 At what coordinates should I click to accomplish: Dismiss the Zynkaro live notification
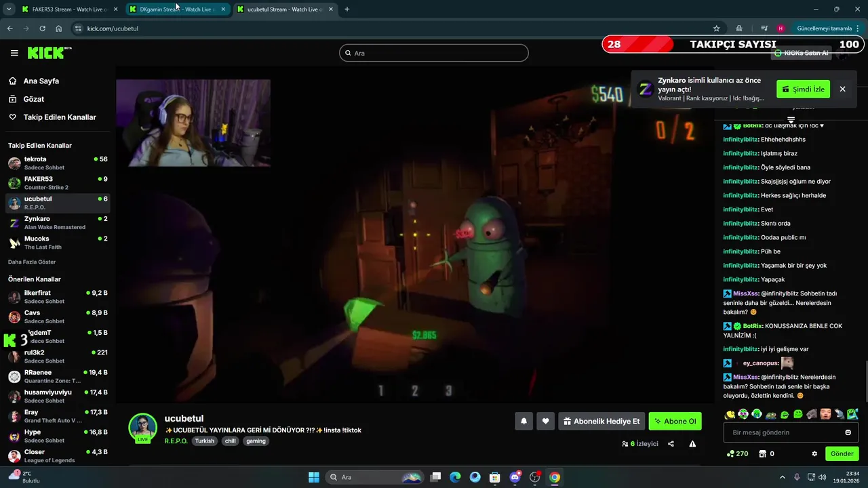point(842,89)
